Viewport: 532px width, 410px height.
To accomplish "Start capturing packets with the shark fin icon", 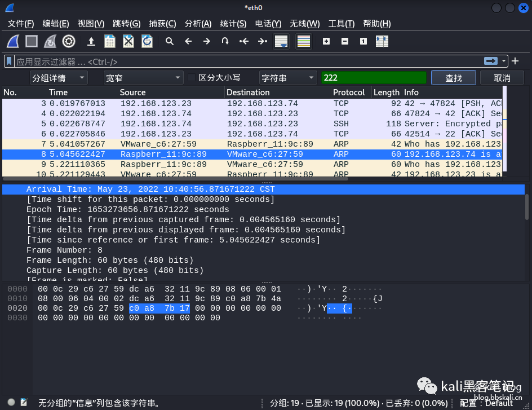I will coord(13,41).
